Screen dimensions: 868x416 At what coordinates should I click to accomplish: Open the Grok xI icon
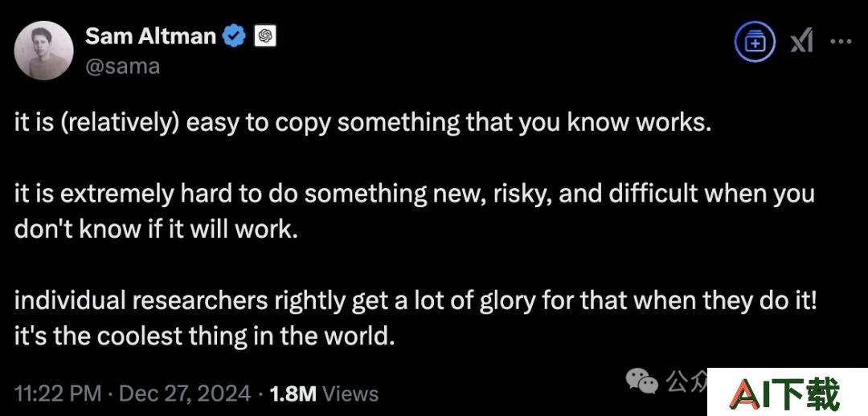click(x=801, y=42)
